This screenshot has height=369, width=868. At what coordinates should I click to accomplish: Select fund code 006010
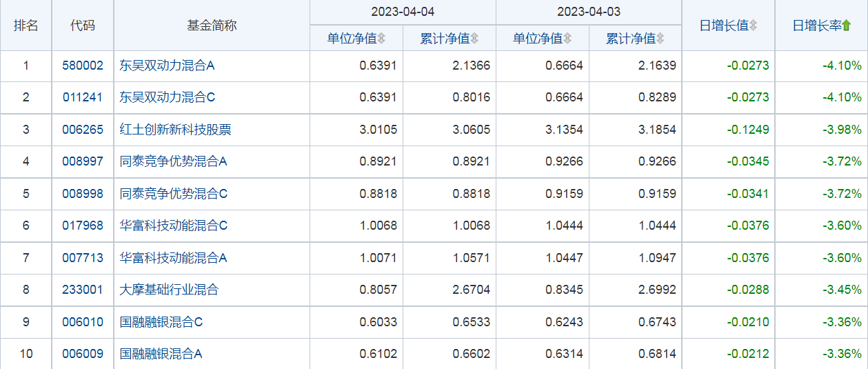[83, 321]
